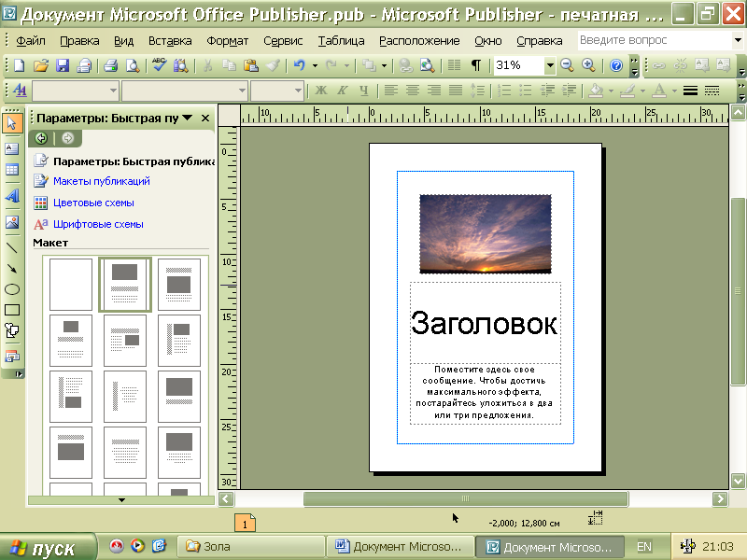Open the Таблица menu

pyautogui.click(x=342, y=41)
